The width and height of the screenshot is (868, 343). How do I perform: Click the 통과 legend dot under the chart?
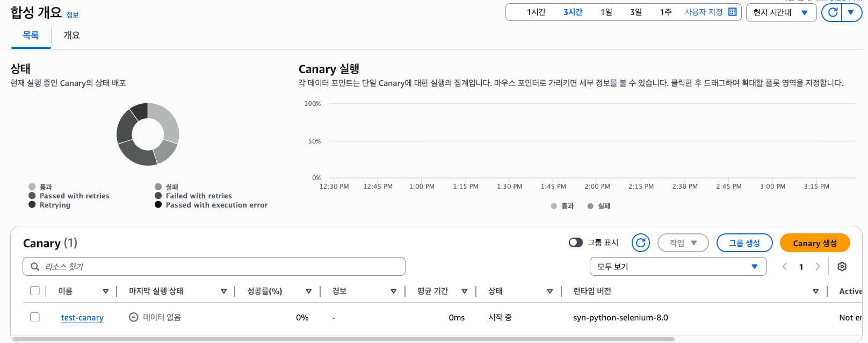[x=554, y=206]
